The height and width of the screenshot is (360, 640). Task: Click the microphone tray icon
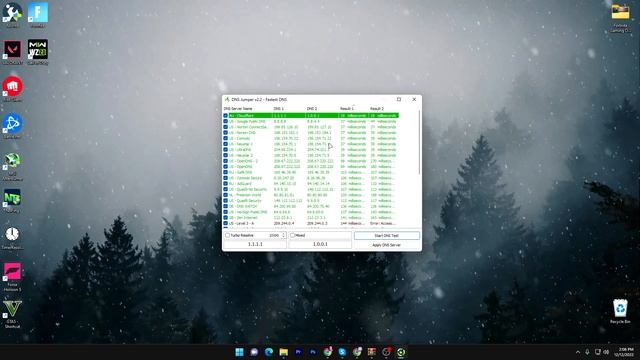(587, 352)
